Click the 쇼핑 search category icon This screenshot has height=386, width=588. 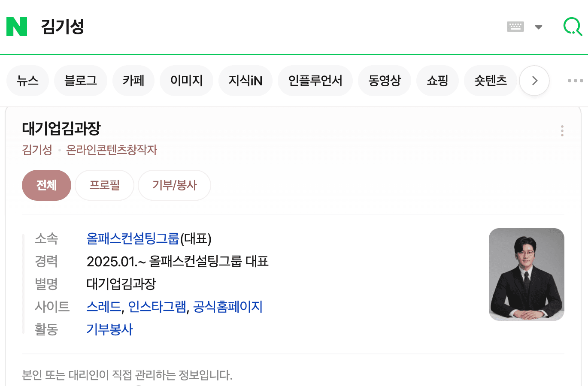click(x=437, y=80)
